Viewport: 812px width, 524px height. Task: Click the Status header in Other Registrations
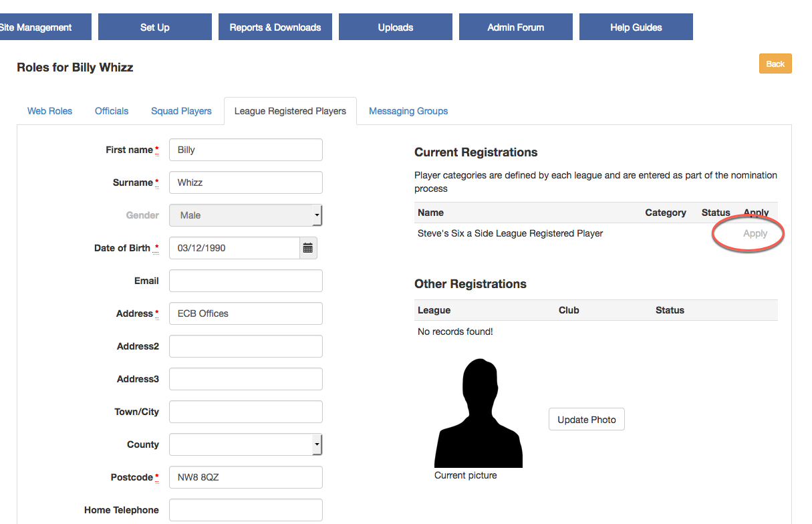coord(670,310)
